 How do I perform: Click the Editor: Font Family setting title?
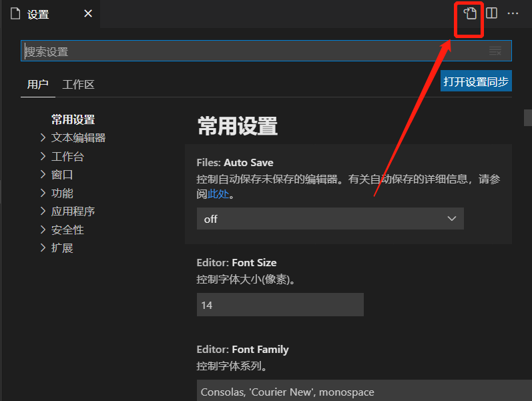[242, 350]
